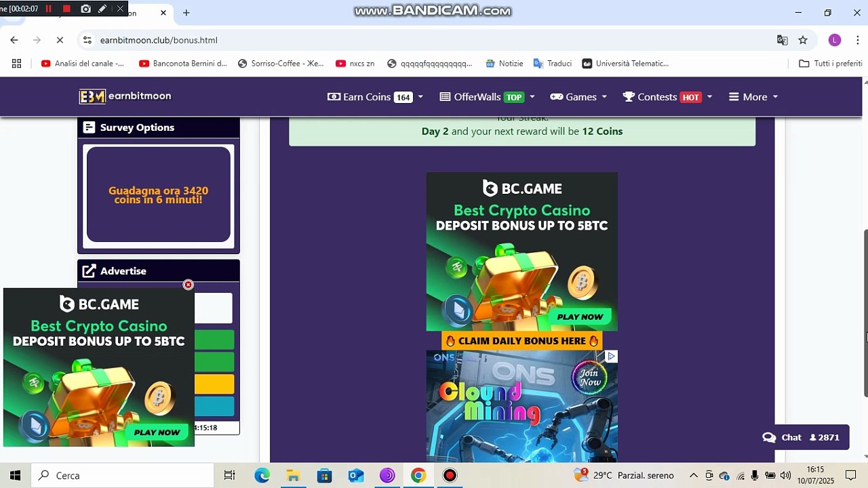Viewport: 868px width, 488px height.
Task: Open the Chrome three-dot menu
Action: tap(857, 40)
